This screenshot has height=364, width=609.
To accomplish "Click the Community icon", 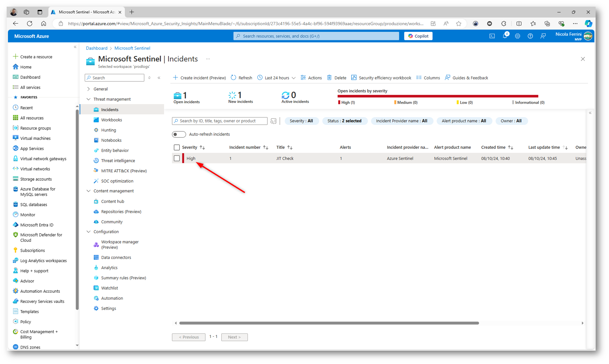I will click(x=96, y=221).
